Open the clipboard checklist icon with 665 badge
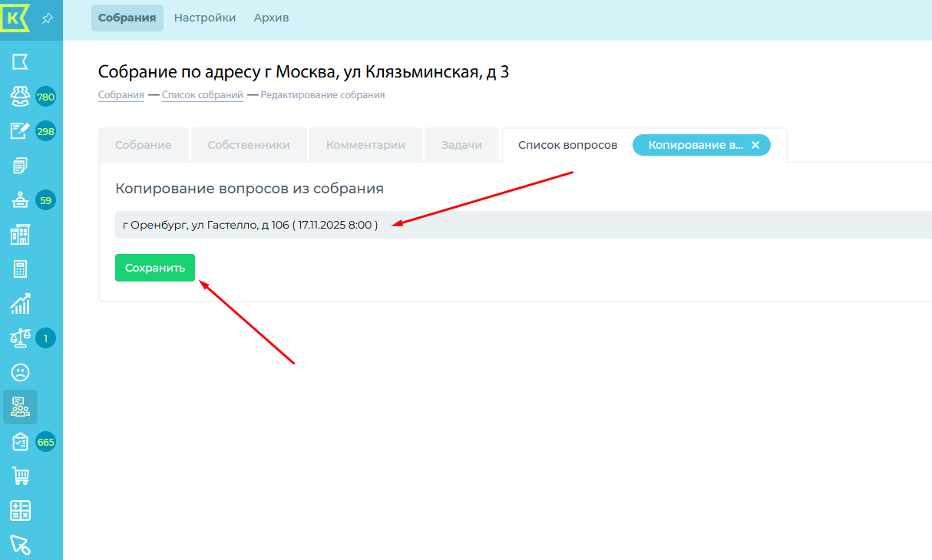 point(20,442)
